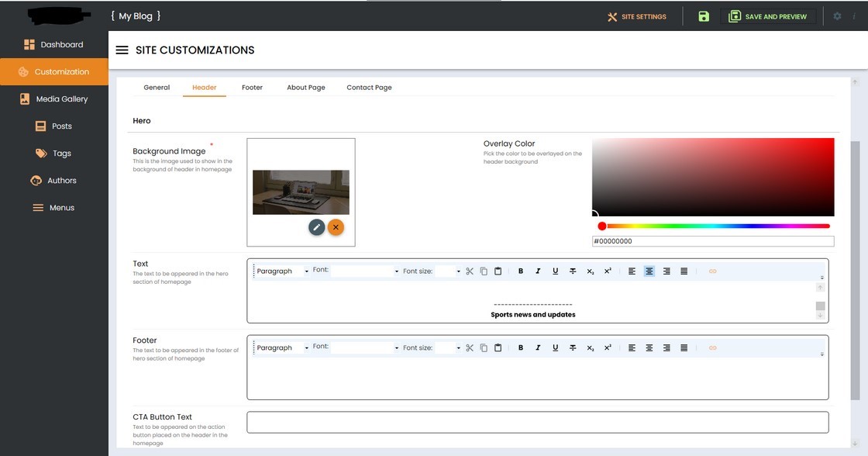The height and width of the screenshot is (456, 868).
Task: Toggle bold in the Text editor toolbar
Action: pos(521,271)
